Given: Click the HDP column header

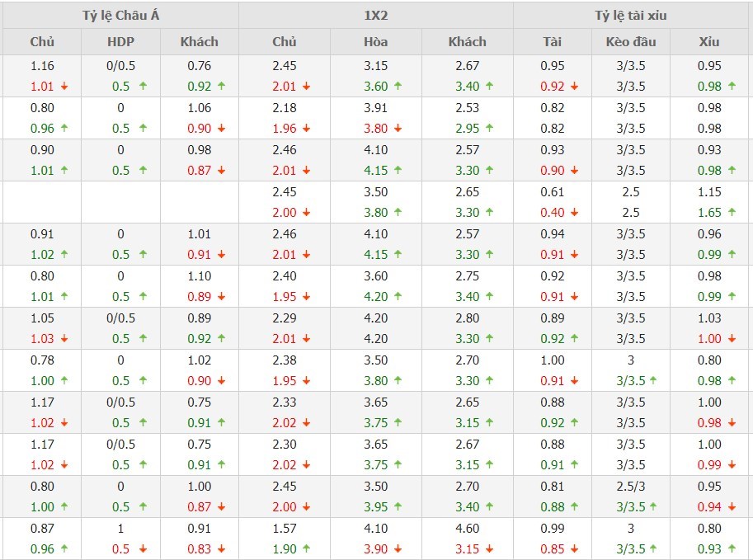Looking at the screenshot, I should point(120,42).
